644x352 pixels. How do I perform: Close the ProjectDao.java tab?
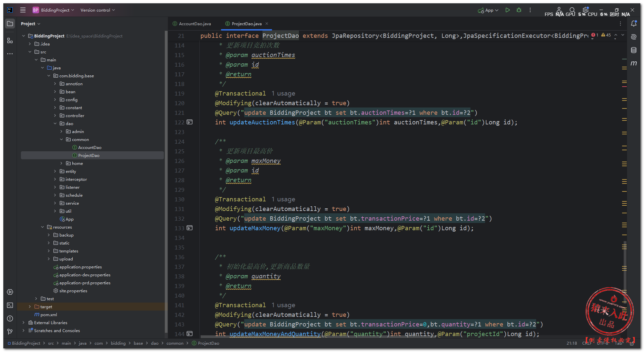click(267, 24)
